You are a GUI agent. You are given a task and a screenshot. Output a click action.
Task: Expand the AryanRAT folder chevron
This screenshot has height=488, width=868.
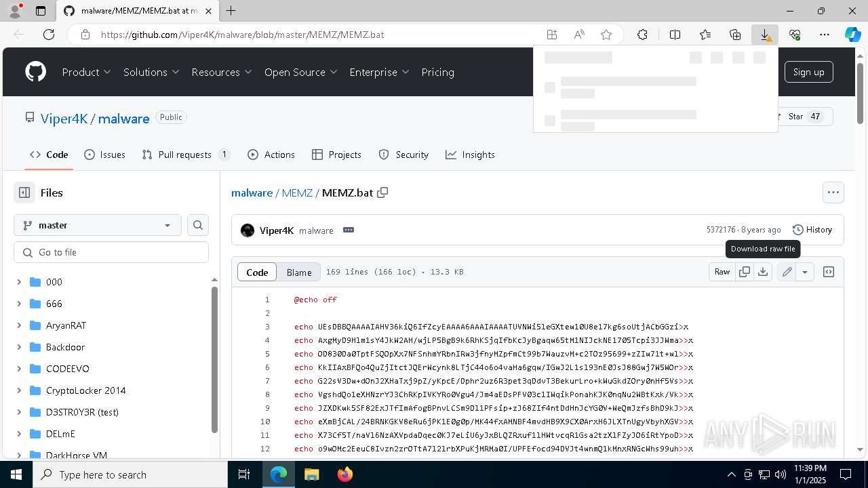[x=19, y=325]
